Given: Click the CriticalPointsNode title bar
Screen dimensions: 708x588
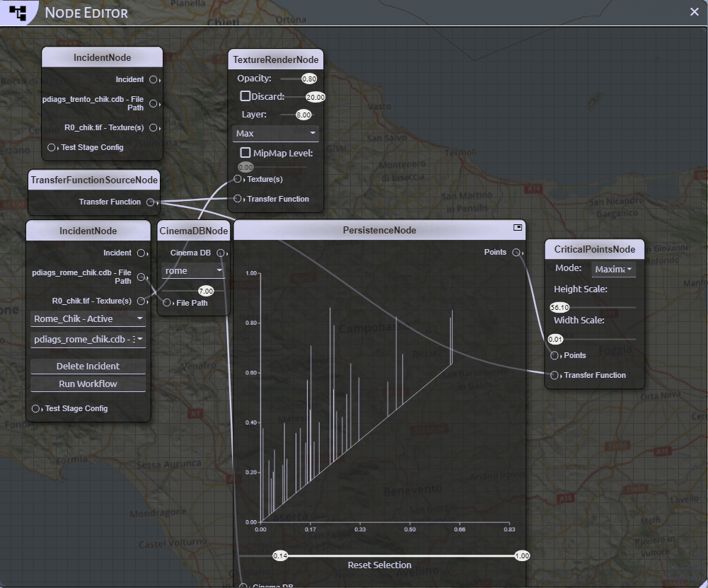Looking at the screenshot, I should pyautogui.click(x=595, y=249).
